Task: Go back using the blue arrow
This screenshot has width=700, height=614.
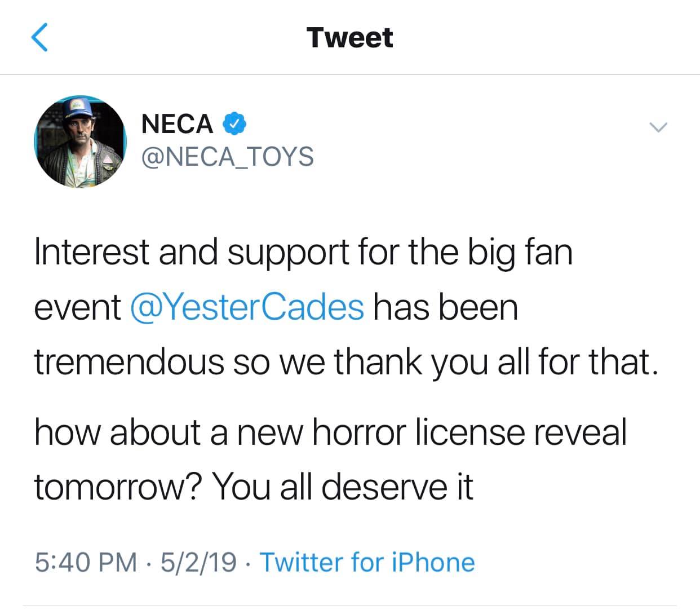Action: pos(39,38)
